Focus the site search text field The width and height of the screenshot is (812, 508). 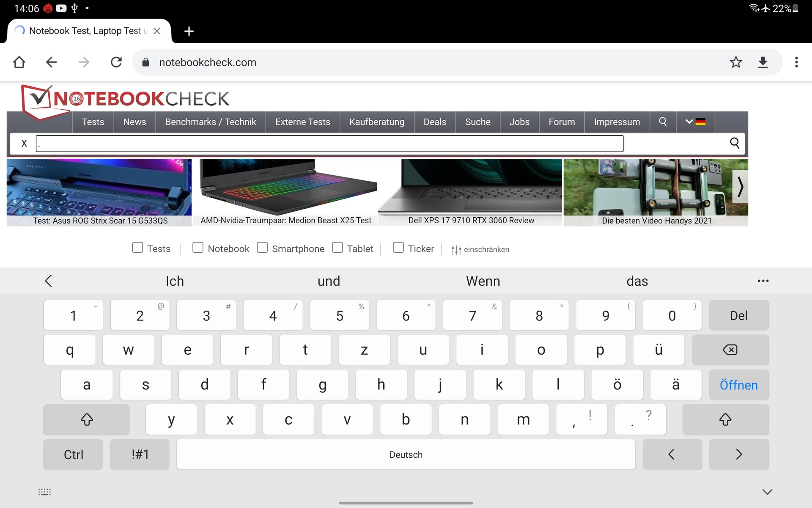coord(329,144)
